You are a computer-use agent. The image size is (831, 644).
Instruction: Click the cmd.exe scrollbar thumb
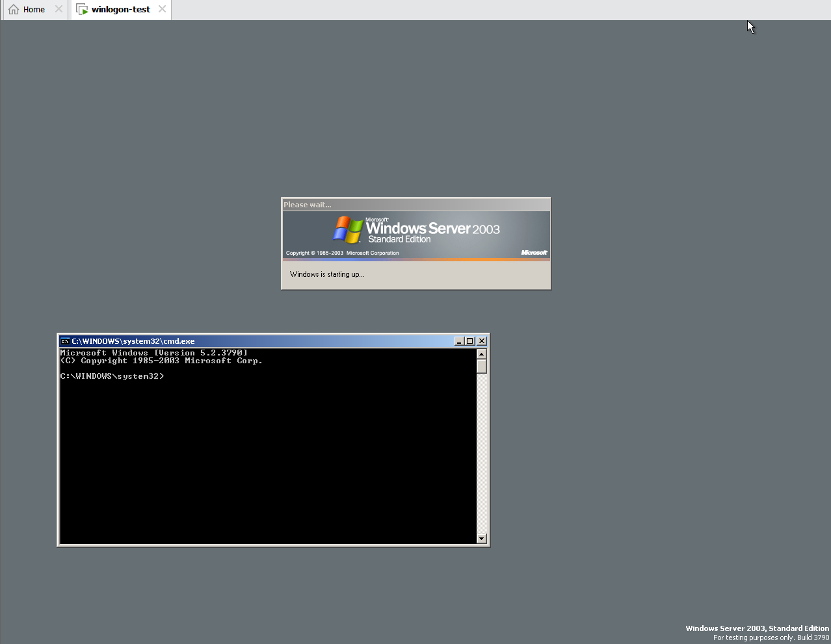482,367
